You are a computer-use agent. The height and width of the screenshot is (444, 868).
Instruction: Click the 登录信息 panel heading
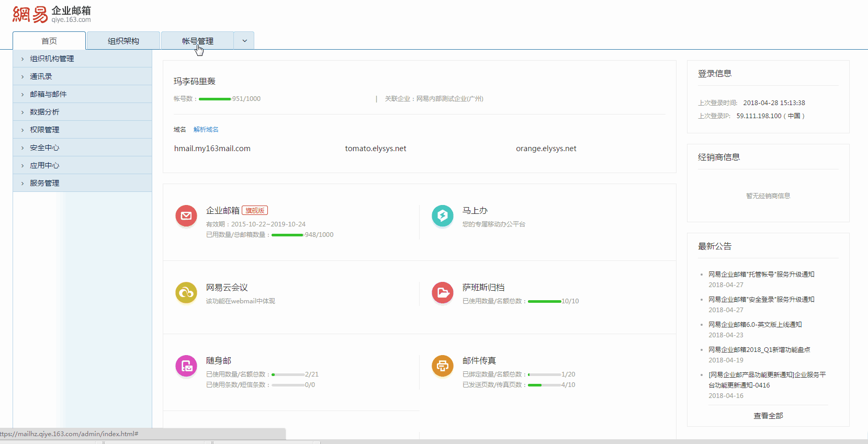[715, 74]
